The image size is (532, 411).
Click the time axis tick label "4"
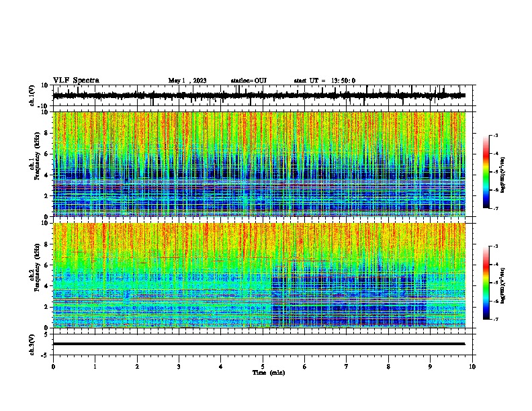pos(221,367)
